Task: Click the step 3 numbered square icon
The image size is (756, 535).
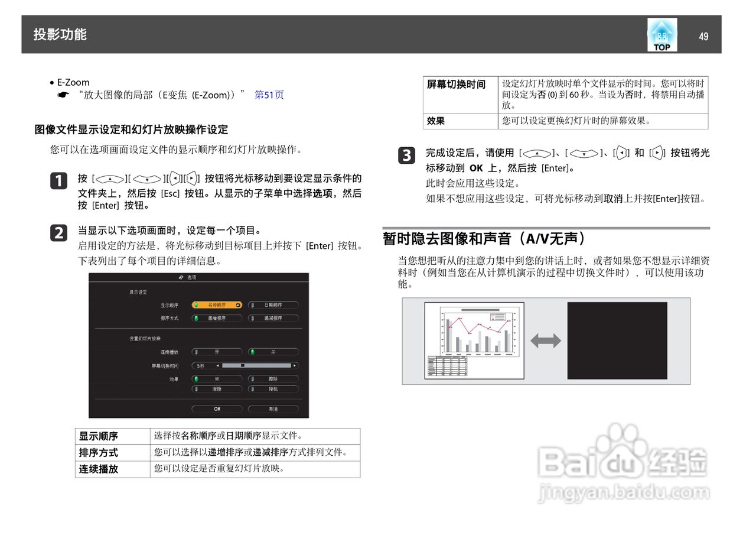Action: pos(406,155)
